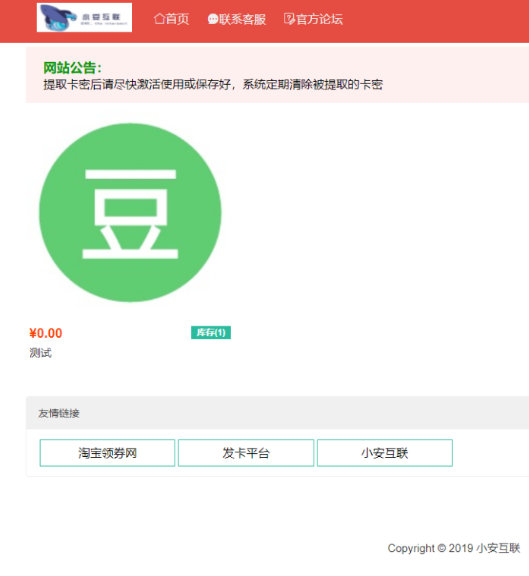Click the home icon beside 首页
The width and height of the screenshot is (529, 576).
[x=159, y=18]
